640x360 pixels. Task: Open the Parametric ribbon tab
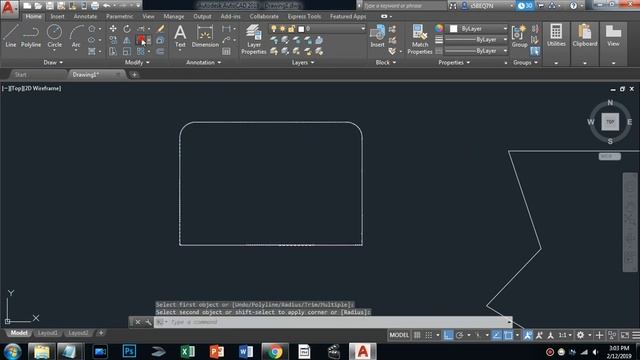(120, 16)
